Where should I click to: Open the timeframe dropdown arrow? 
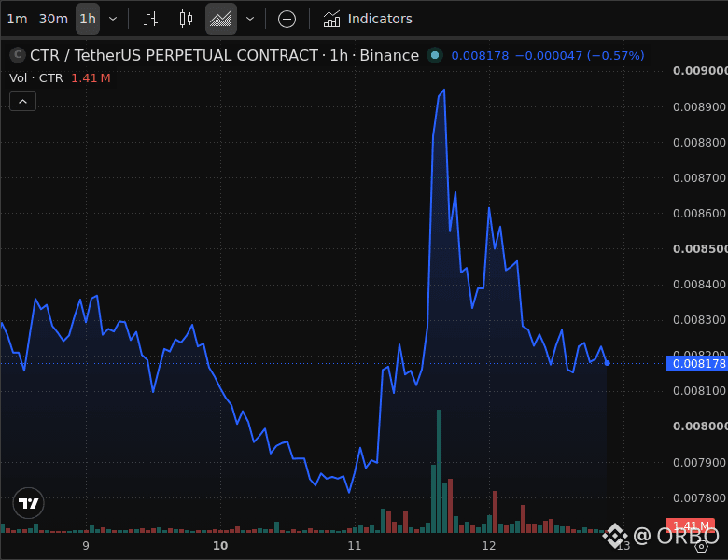113,19
